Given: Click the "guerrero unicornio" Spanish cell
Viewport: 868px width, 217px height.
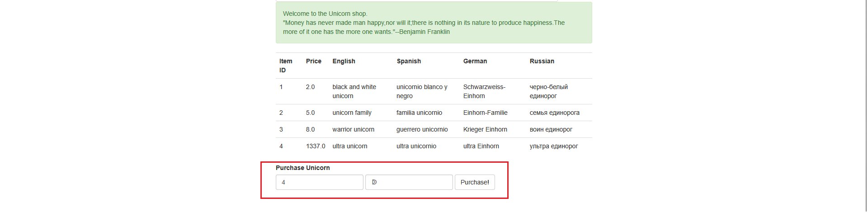Looking at the screenshot, I should click(422, 129).
